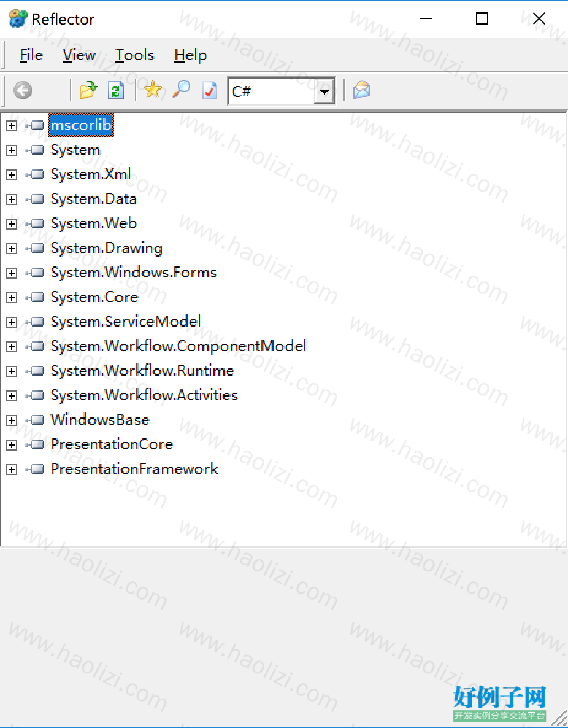Viewport: 568px width, 728px height.
Task: Maximize the Reflector window
Action: (x=482, y=18)
